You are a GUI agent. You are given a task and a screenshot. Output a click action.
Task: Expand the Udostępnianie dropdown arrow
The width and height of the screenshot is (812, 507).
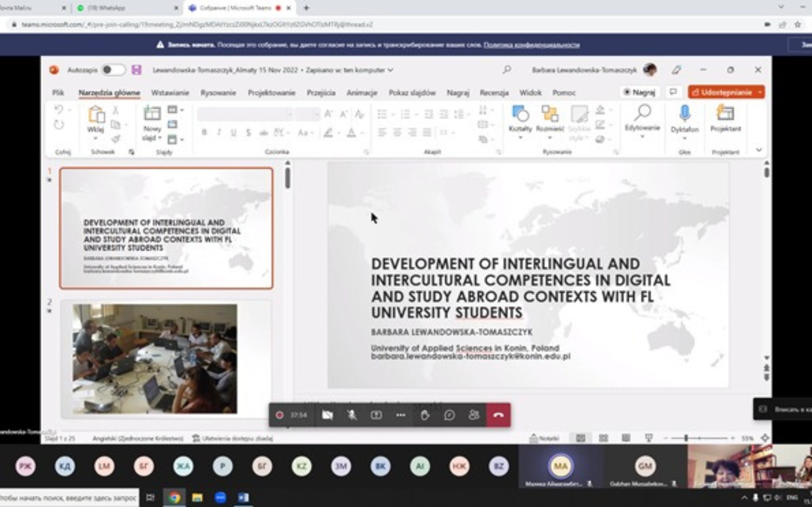click(x=760, y=92)
